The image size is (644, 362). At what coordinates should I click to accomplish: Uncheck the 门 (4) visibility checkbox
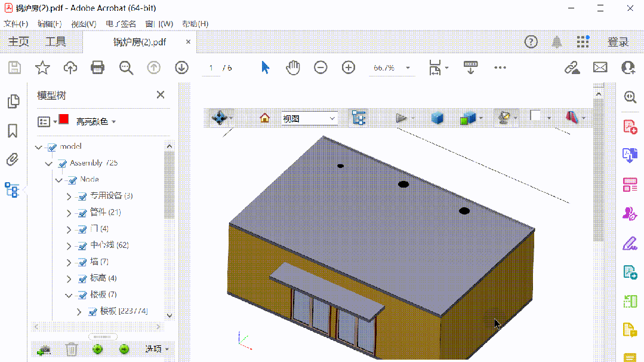click(82, 229)
